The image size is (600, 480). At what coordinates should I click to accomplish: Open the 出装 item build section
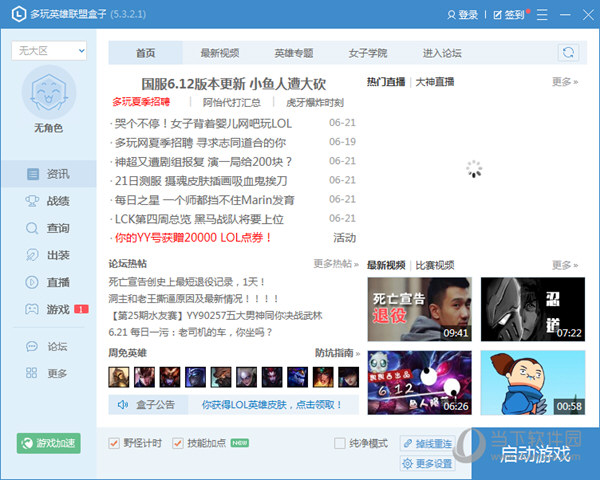48,255
